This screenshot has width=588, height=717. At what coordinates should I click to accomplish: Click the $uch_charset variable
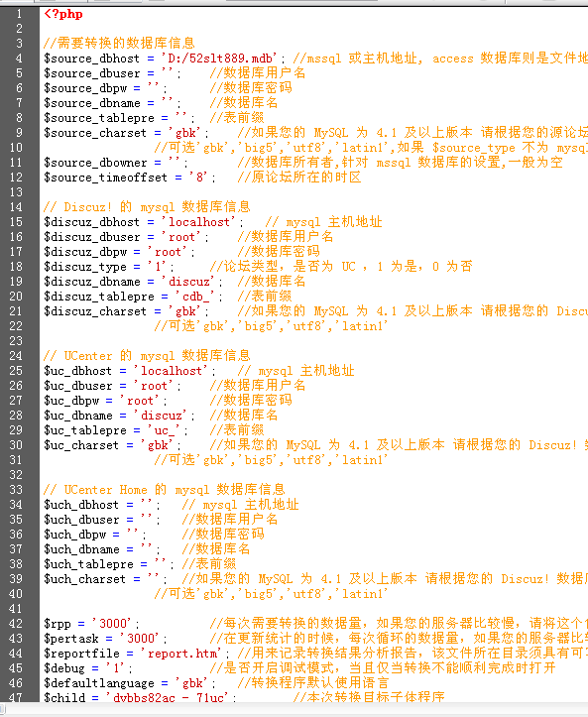pyautogui.click(x=84, y=579)
